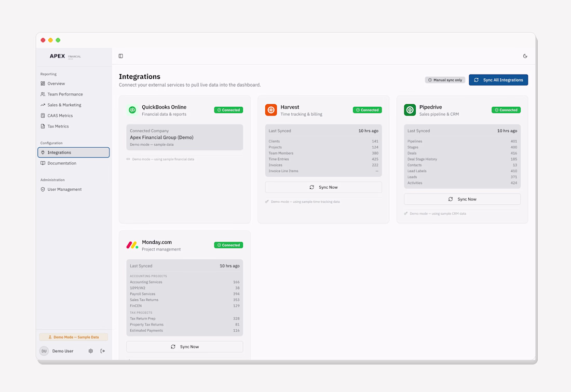Click QuickBooks Online Connected badge
The image size is (571, 392).
(x=228, y=110)
